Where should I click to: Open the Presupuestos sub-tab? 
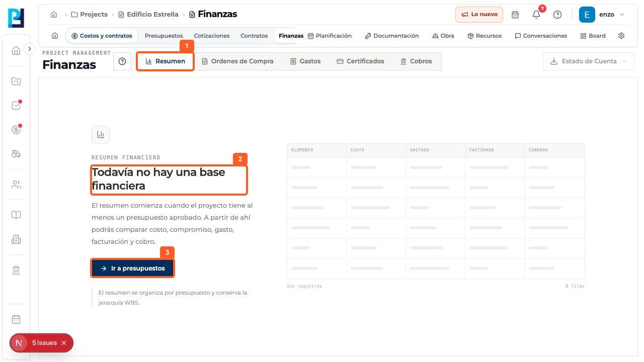164,36
